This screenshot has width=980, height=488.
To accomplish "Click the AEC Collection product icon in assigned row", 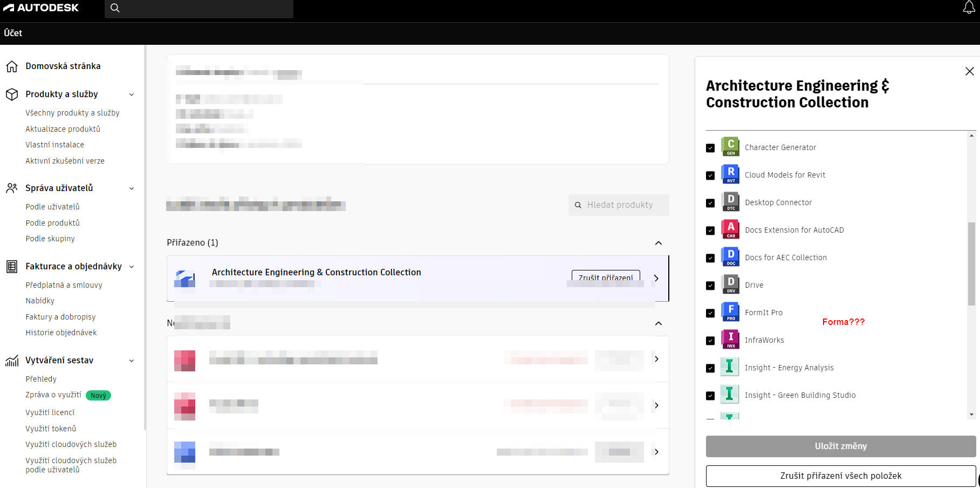I will pyautogui.click(x=184, y=278).
